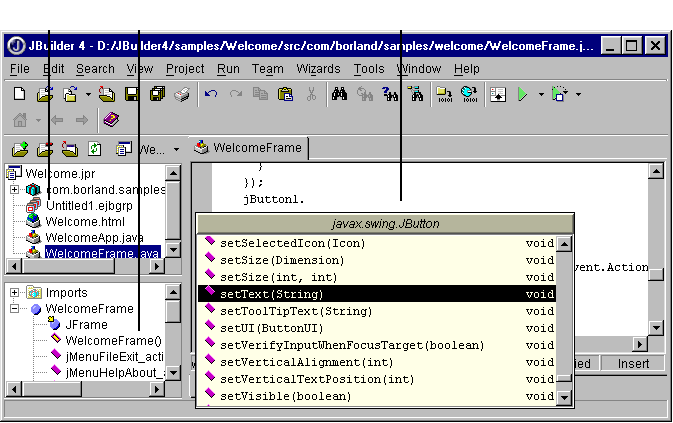Open the Project menu
Screen dimensions: 673x423
coord(185,69)
